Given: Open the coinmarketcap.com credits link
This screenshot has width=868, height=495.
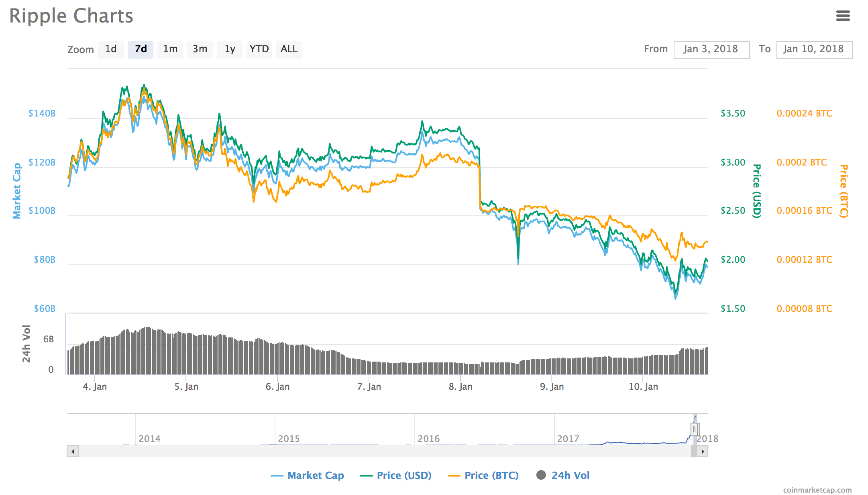Looking at the screenshot, I should pos(817,490).
